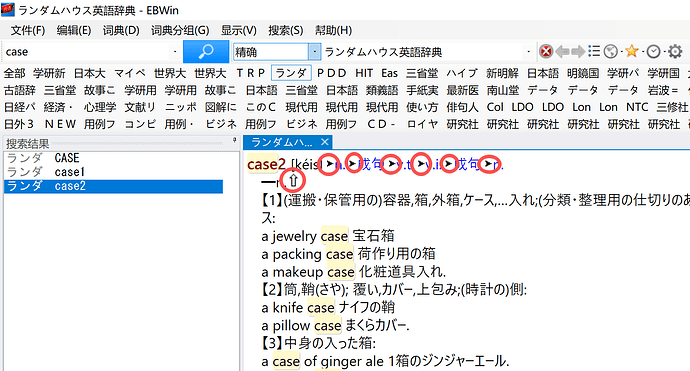Open the dropdown next to the clock icon
The image size is (690, 371).
coord(664,52)
